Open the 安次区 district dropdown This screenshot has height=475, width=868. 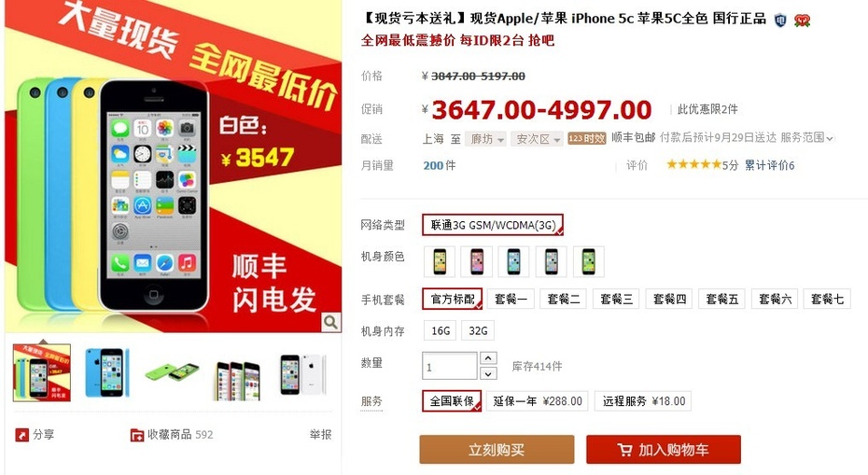tap(537, 139)
